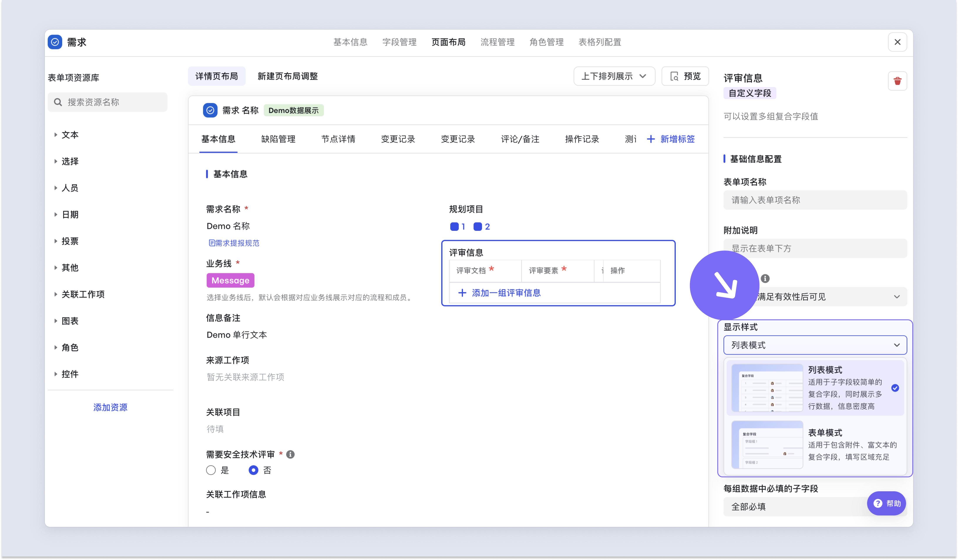Click the search magnifier icon in resource library
Screen dimensions: 958x560
point(58,102)
